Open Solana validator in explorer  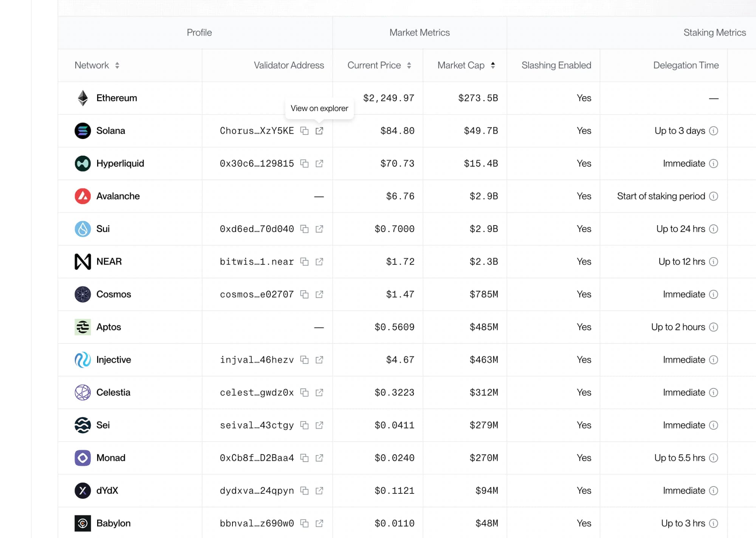click(319, 131)
